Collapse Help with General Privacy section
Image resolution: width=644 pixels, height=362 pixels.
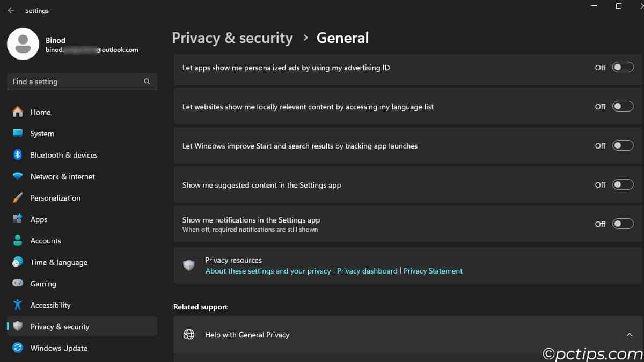point(629,335)
